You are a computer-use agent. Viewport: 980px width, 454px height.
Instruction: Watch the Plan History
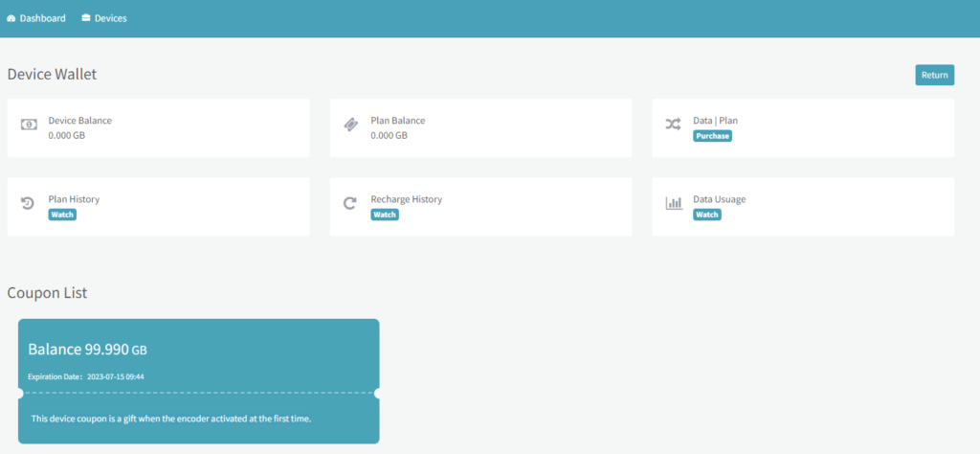click(62, 215)
